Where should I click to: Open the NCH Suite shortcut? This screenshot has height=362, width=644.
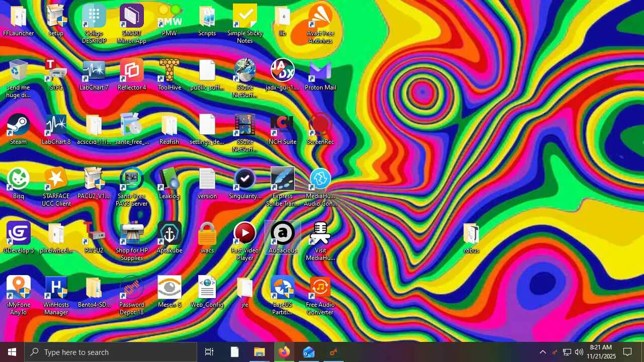tap(283, 130)
